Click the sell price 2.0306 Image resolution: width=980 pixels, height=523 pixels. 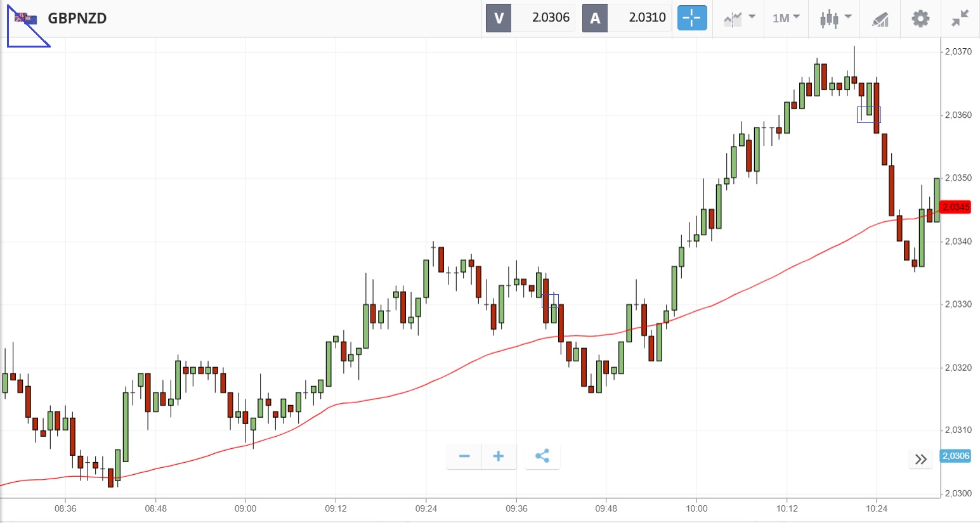(550, 18)
